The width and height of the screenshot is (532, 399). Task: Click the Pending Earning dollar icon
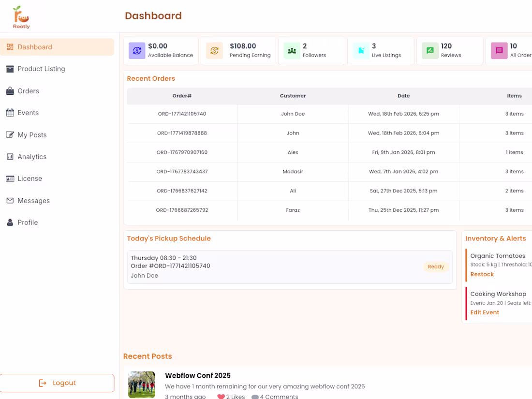click(x=214, y=50)
